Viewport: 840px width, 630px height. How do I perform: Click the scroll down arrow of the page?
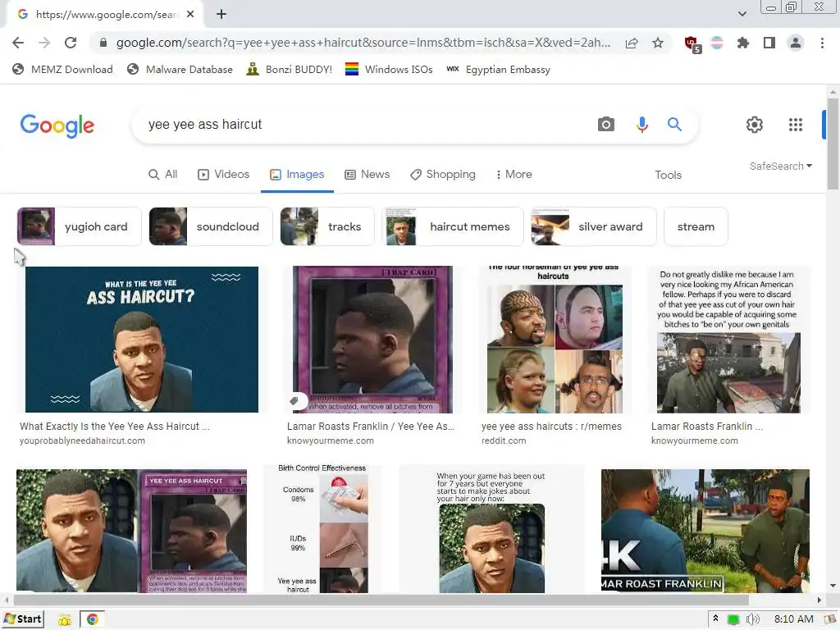click(833, 586)
